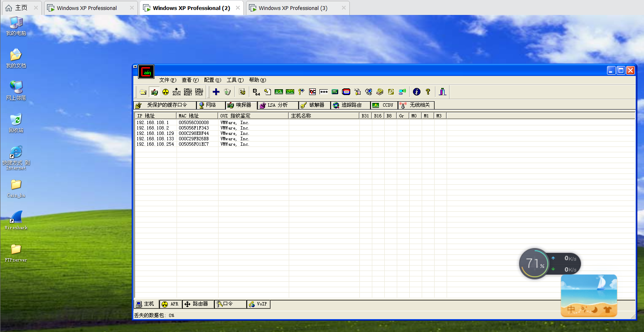Open the 工具(T) menu

click(x=235, y=80)
